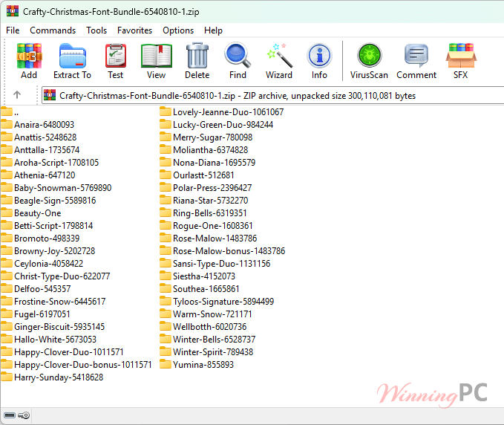Open the Comment tool

pos(416,61)
